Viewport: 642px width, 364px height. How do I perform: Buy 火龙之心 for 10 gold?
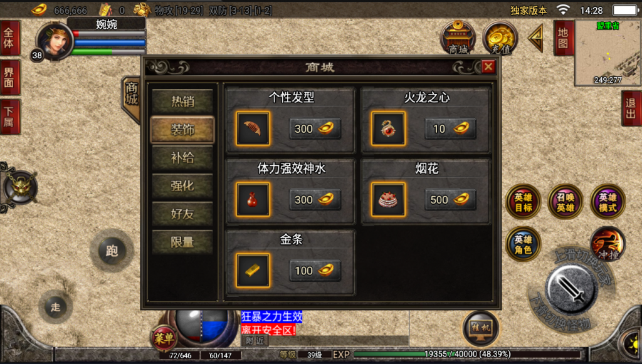tap(450, 129)
